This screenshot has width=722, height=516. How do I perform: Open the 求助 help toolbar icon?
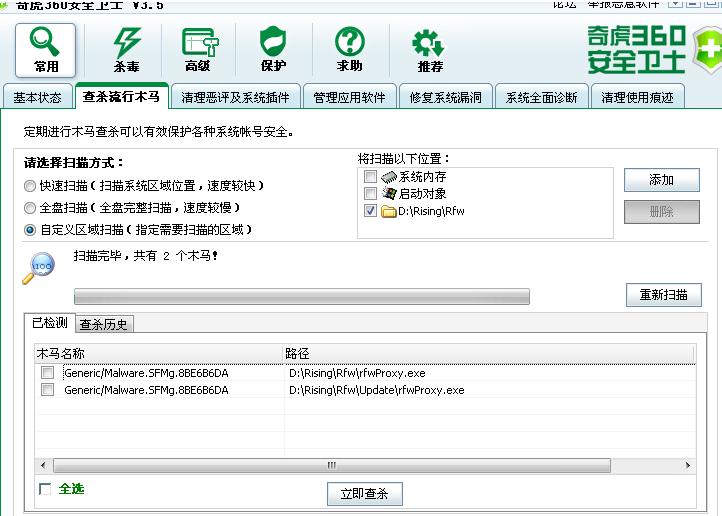click(349, 50)
